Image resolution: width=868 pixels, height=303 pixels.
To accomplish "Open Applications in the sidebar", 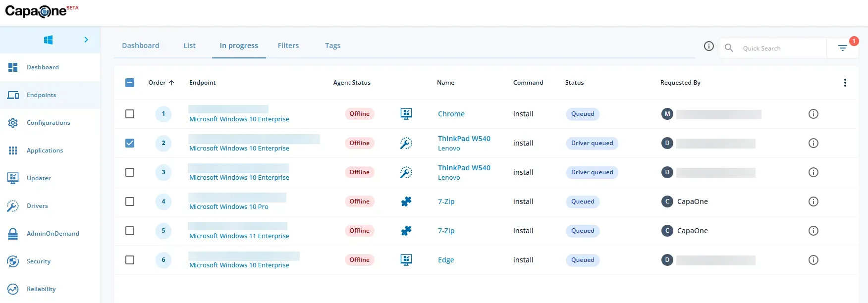I will [x=50, y=151].
